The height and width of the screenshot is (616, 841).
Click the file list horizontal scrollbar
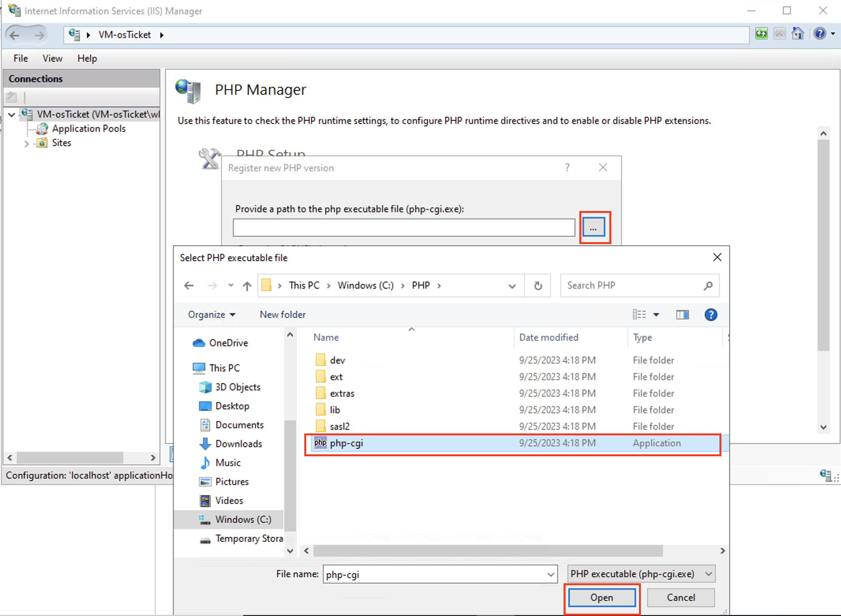[488, 551]
